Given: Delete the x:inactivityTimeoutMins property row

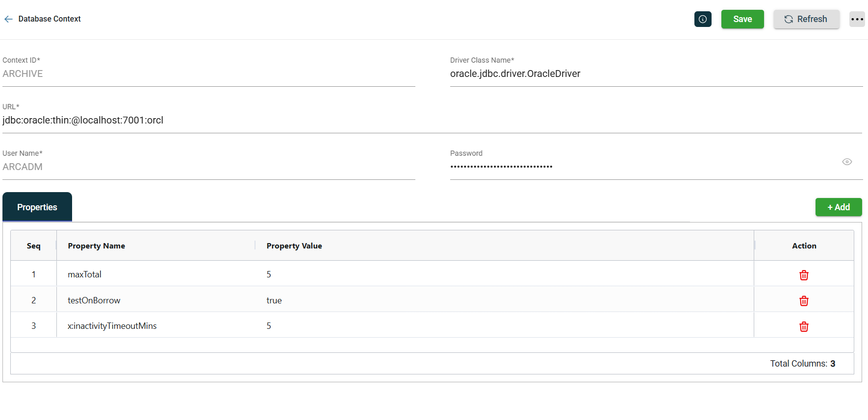Looking at the screenshot, I should pyautogui.click(x=804, y=326).
